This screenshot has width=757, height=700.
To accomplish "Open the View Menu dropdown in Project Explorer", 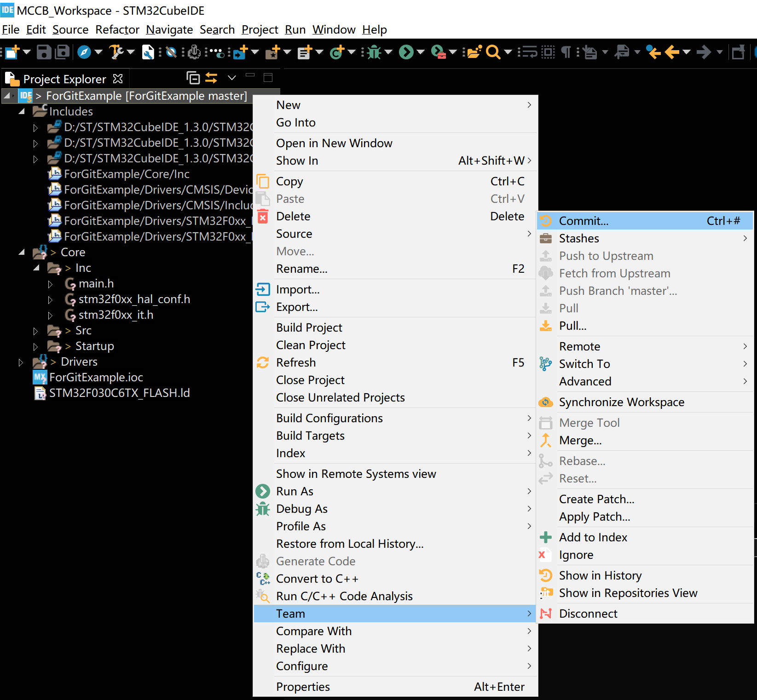I will (x=231, y=78).
